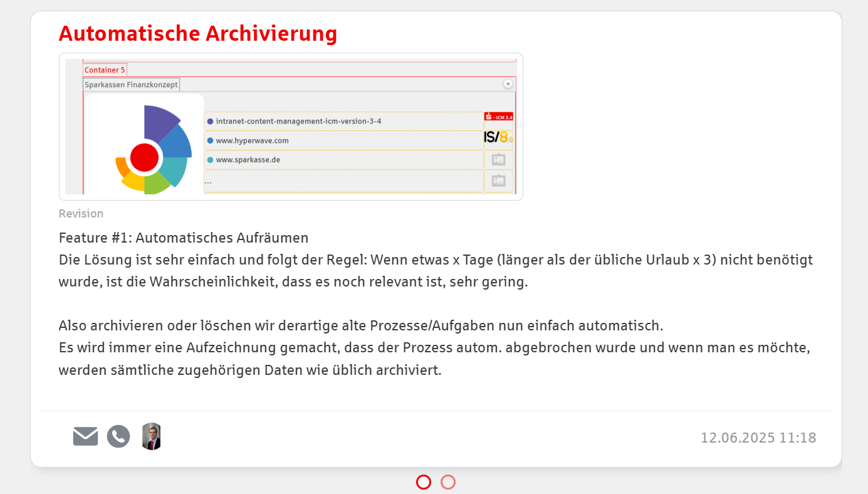868x494 pixels.
Task: Click the sentence starting 'Es wird immer eine Aufzeichnung'
Action: [434, 359]
